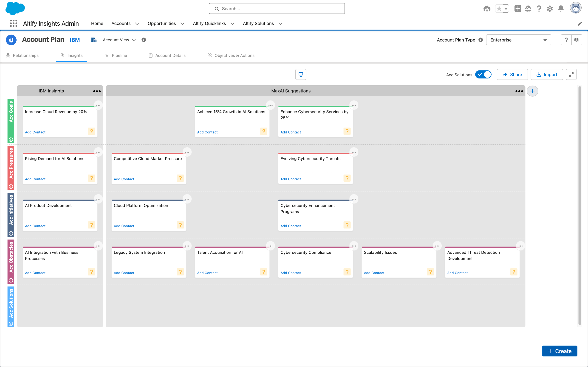Open IBM Insights column three-dot menu
Image resolution: width=588 pixels, height=367 pixels.
click(x=97, y=91)
